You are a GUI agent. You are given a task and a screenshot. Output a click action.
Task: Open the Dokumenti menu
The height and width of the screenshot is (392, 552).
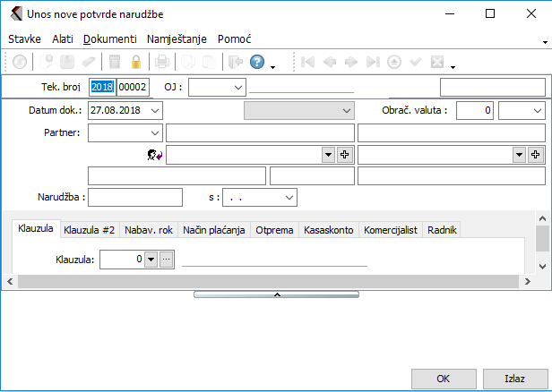point(109,39)
